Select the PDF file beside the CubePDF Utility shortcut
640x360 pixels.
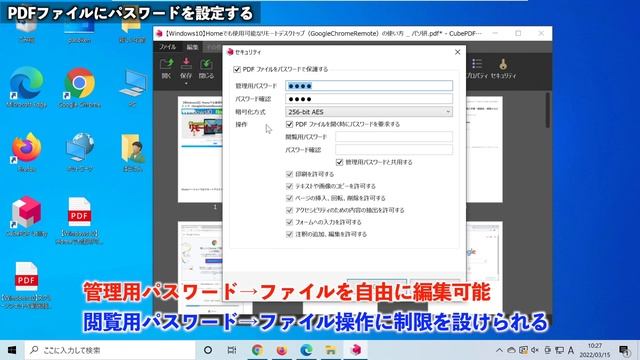click(80, 220)
